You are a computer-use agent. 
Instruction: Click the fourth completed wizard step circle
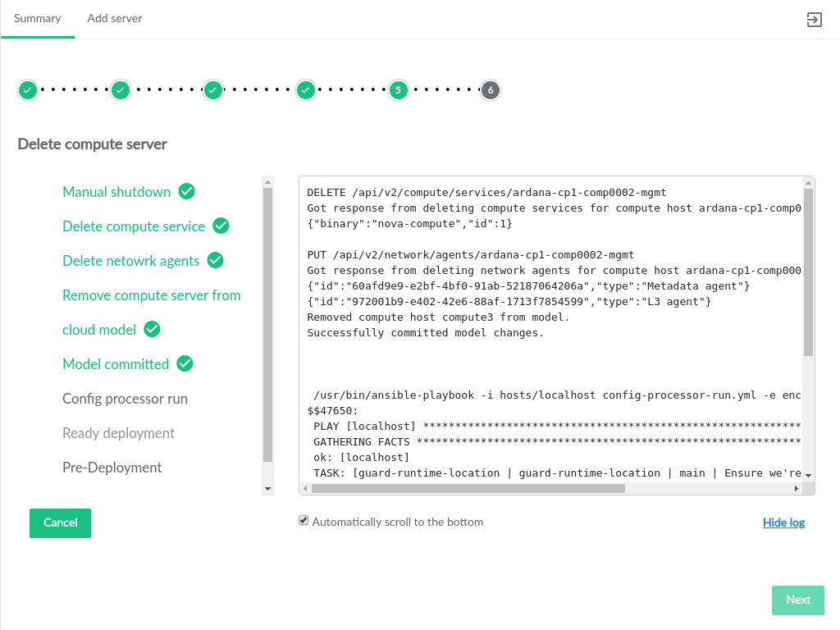coord(306,90)
